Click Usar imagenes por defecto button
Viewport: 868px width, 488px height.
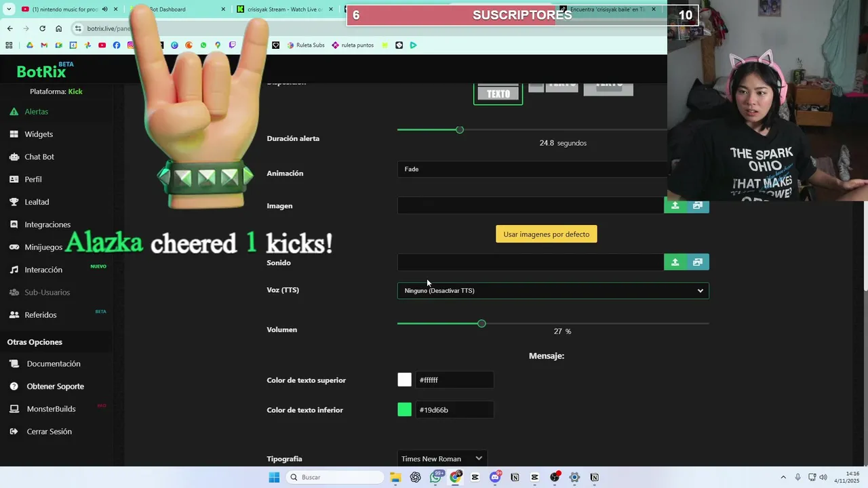coord(547,235)
